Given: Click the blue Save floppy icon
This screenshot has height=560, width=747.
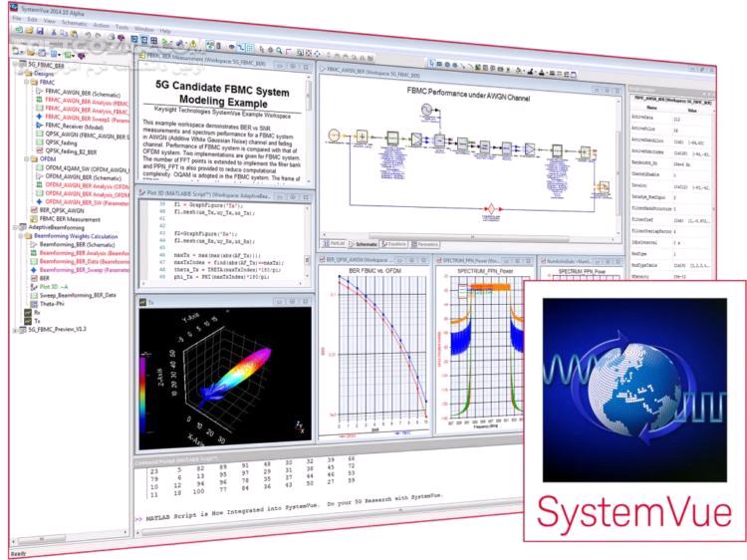Looking at the screenshot, I should point(40,32).
